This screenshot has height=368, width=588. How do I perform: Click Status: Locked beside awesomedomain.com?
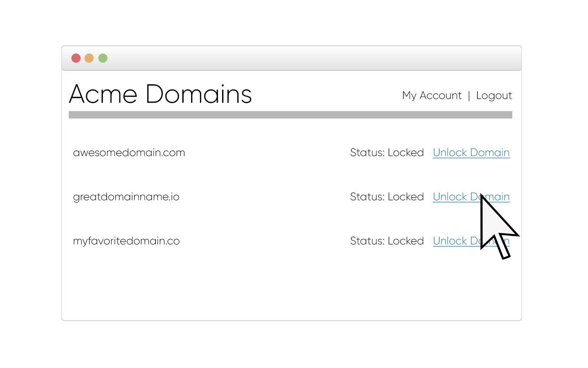point(387,153)
